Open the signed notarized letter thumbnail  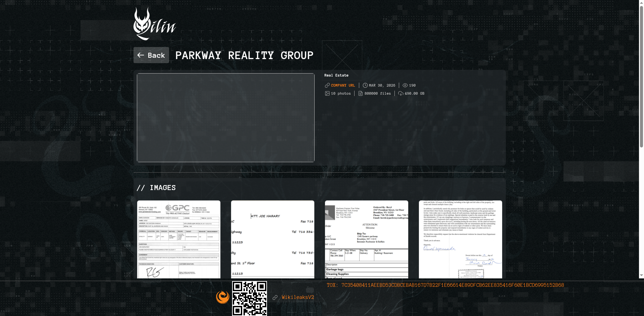461,239
